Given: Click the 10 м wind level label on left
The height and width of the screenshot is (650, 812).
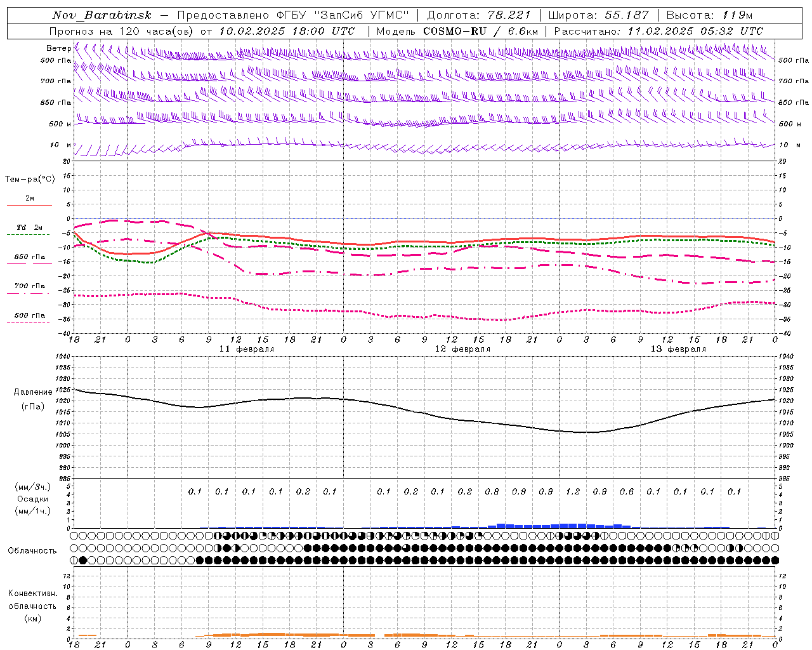Looking at the screenshot, I should (61, 145).
